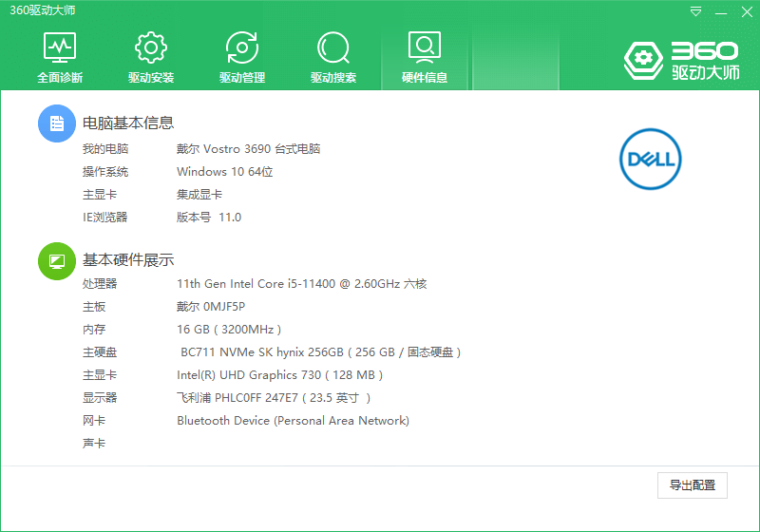Select the 戴尔 Vostro 3690 台式电脑 text

click(248, 149)
